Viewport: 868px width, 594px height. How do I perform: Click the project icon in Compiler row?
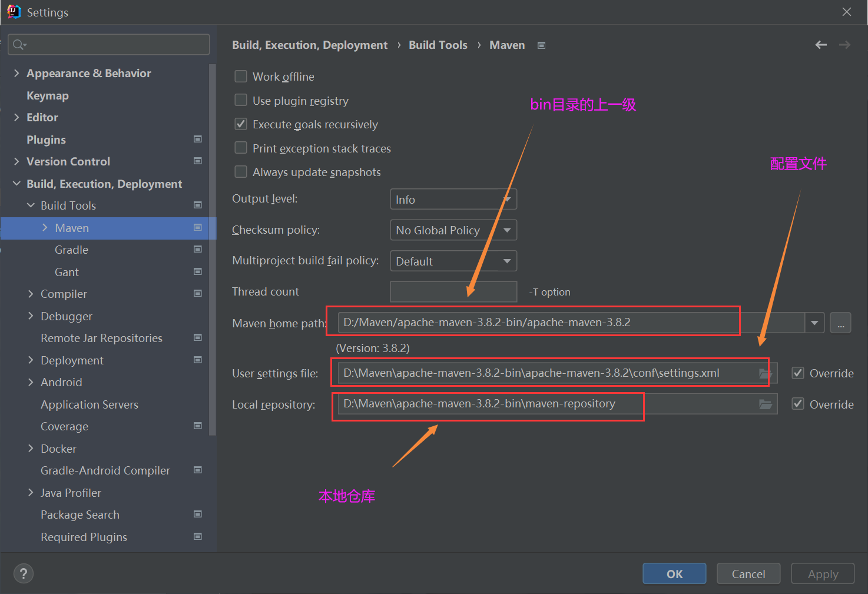click(198, 293)
